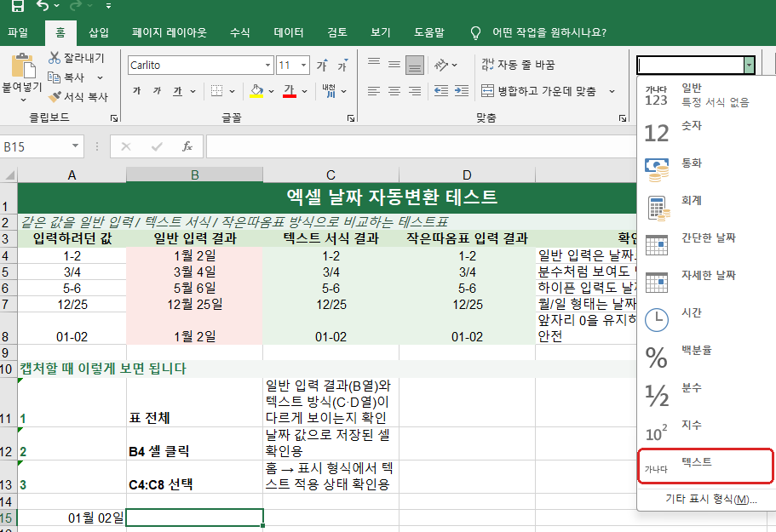This screenshot has width=776, height=532.
Task: Select 간단한 날짜 (Short Date) format
Action: click(x=705, y=245)
